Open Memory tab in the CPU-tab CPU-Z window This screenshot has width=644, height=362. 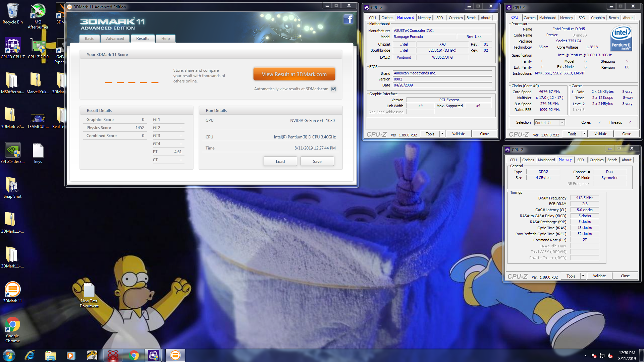click(x=566, y=18)
